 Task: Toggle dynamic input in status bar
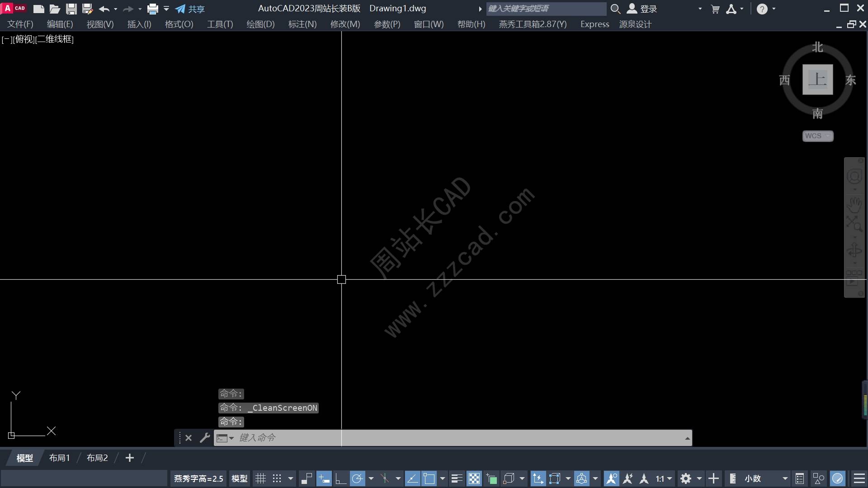pyautogui.click(x=324, y=479)
